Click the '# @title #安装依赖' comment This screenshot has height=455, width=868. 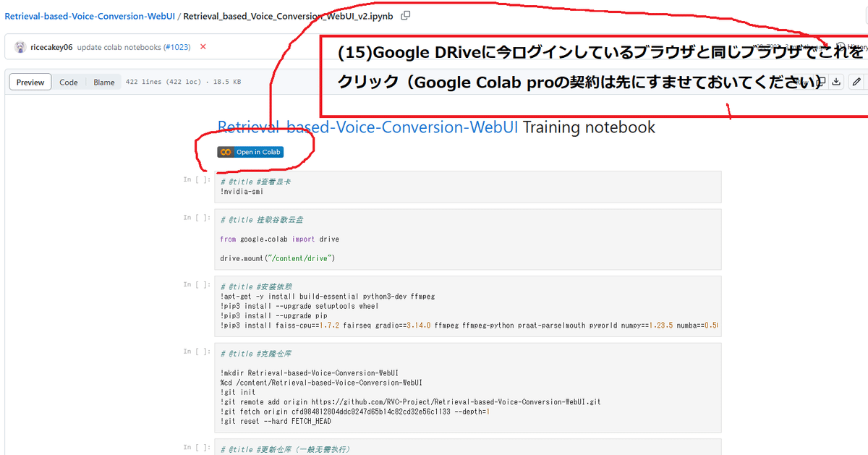255,287
